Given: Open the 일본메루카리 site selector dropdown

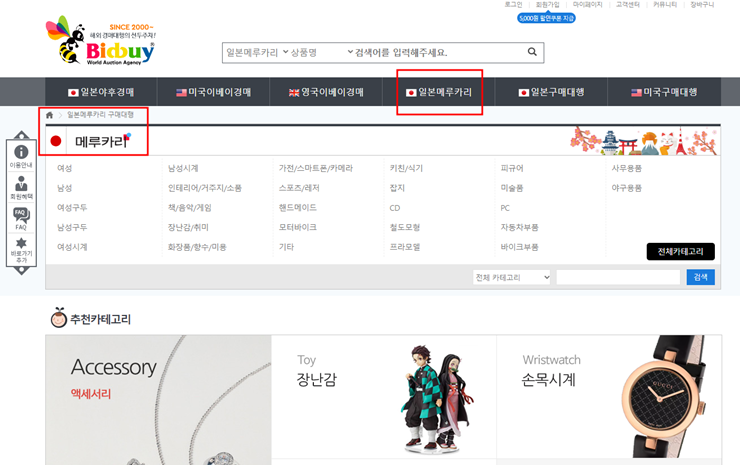Looking at the screenshot, I should (x=257, y=52).
